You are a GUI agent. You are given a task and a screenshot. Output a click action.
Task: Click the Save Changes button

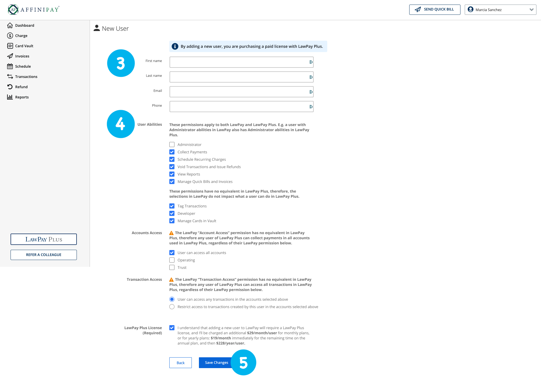coord(216,363)
